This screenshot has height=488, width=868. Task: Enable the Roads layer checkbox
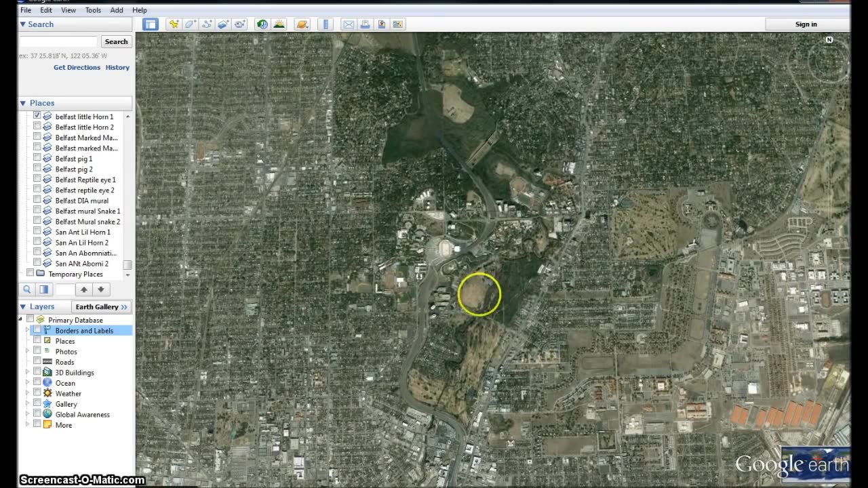coord(37,362)
